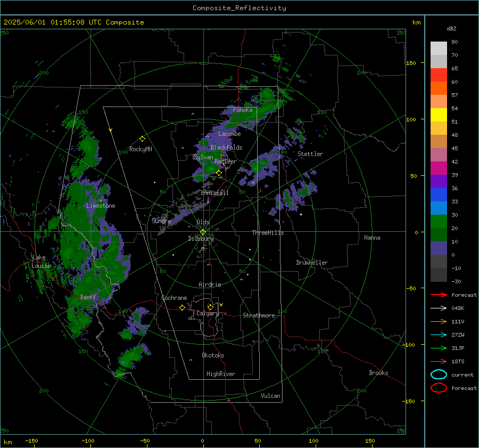Click the RedDeer city label
The image size is (479, 448).
[226, 161]
